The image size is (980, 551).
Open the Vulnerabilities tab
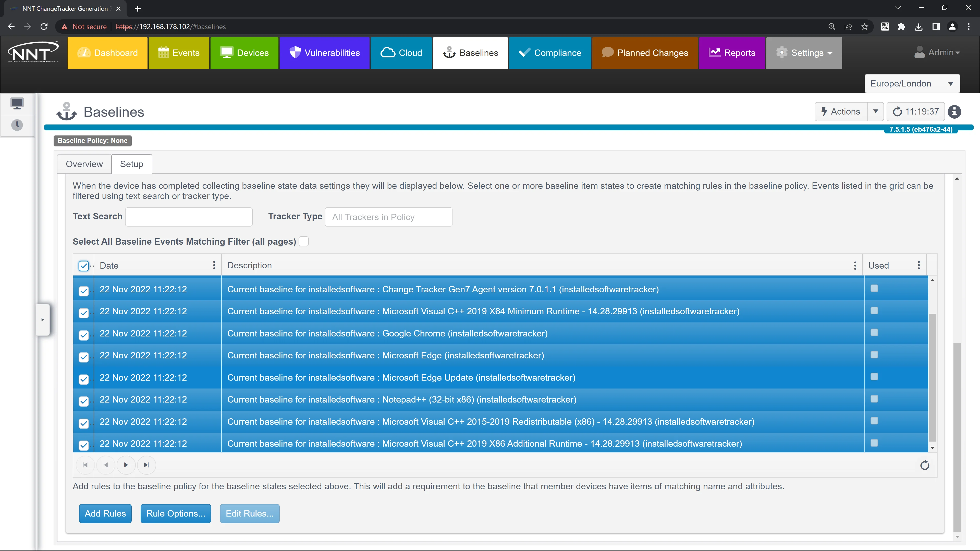325,53
